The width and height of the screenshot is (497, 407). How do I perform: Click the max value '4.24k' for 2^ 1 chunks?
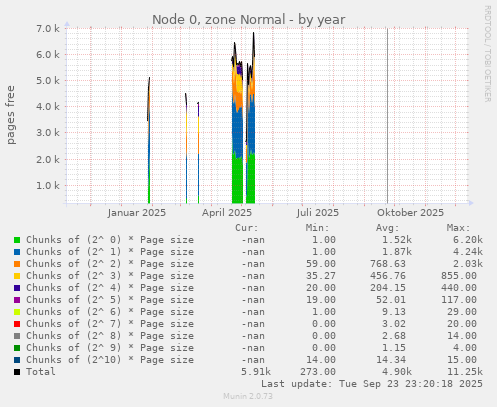(468, 252)
